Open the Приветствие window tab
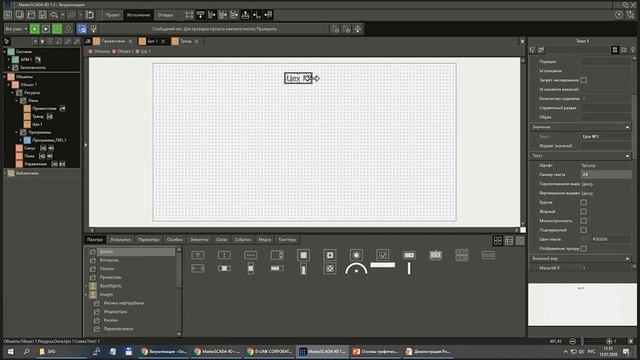This screenshot has height=360, width=640. [x=113, y=41]
